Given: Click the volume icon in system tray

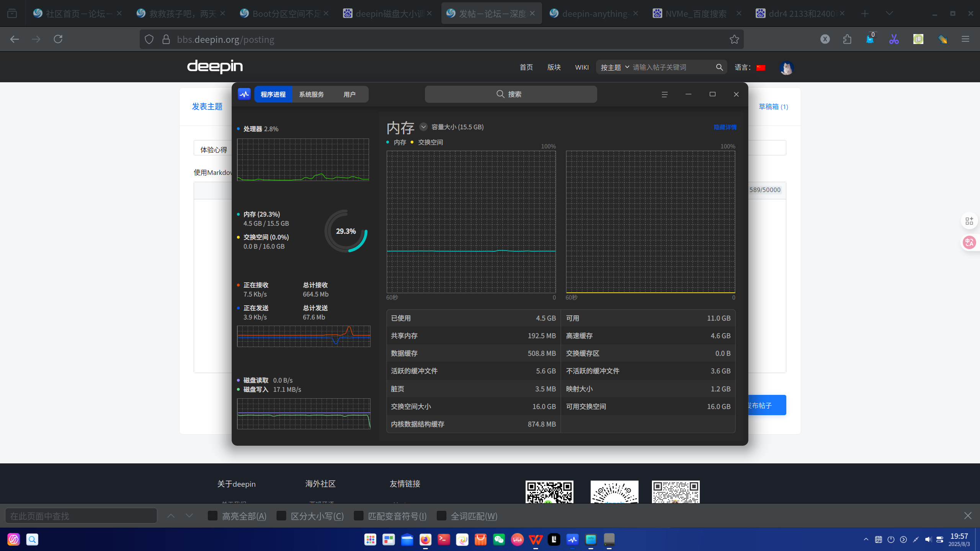Looking at the screenshot, I should (x=928, y=540).
